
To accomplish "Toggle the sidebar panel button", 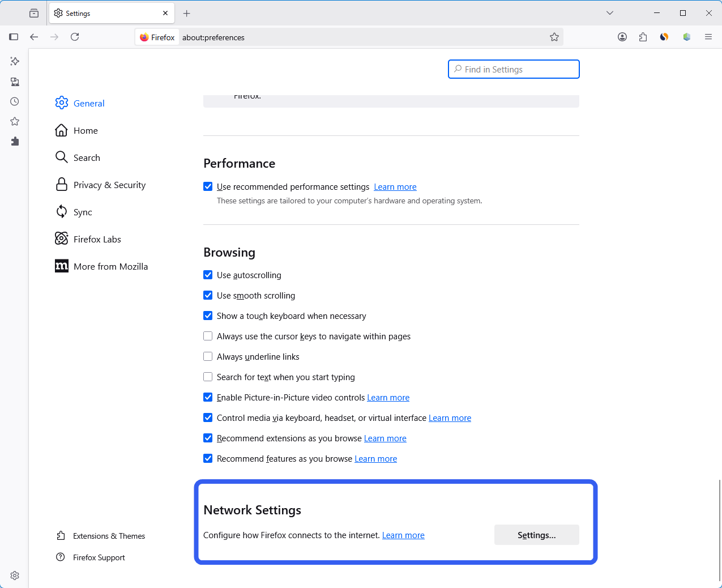I will click(x=14, y=37).
